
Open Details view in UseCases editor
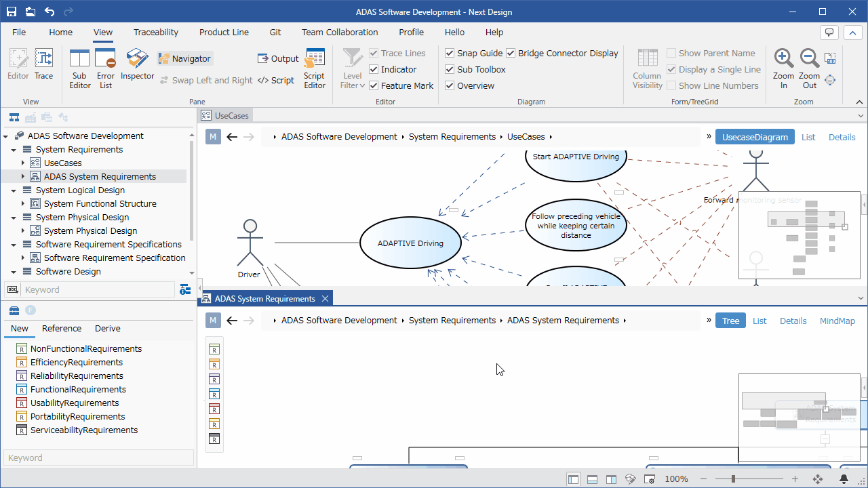coord(842,137)
